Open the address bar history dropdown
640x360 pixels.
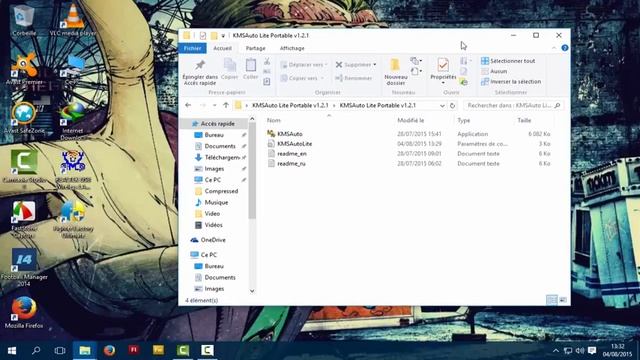click(442, 105)
